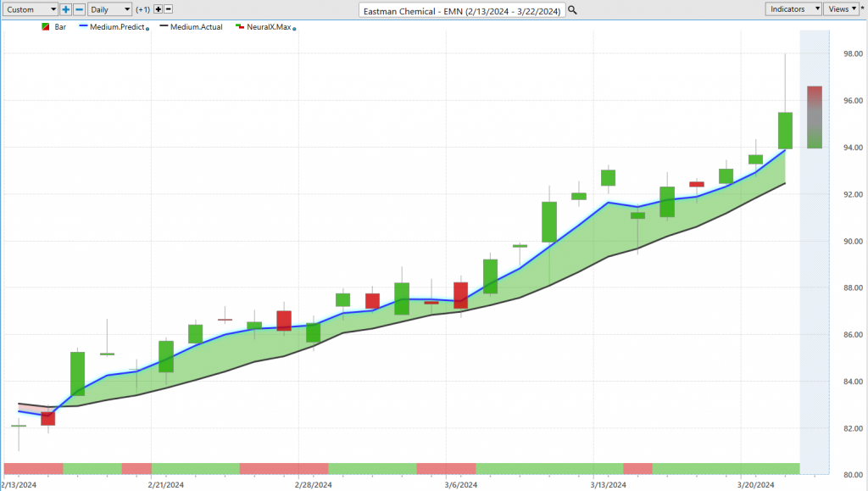This screenshot has width=868, height=491.
Task: Click the 98.00 price axis label
Action: pyautogui.click(x=853, y=53)
